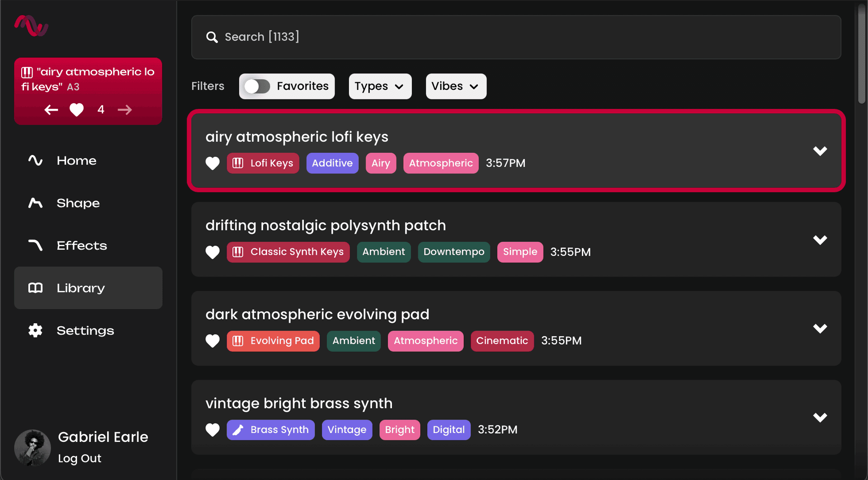Click the next-preset arrow on the current patch
This screenshot has height=480, width=868.
click(x=125, y=109)
